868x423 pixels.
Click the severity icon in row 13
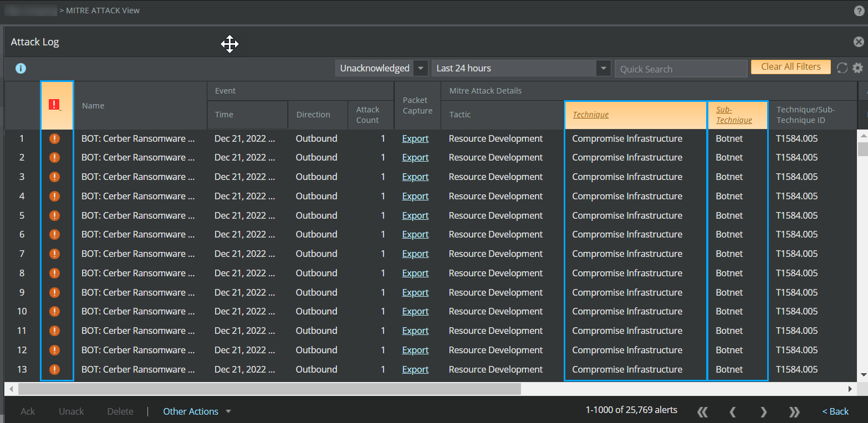[x=54, y=369]
